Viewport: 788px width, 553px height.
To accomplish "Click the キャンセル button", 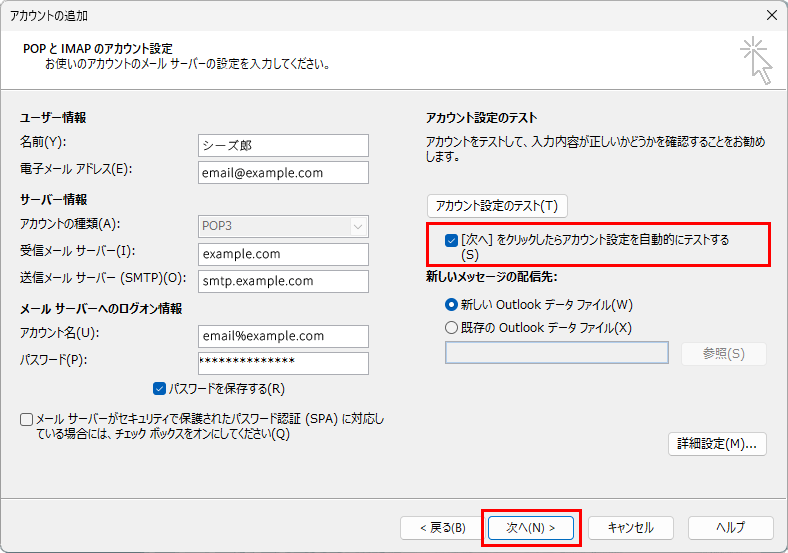I will [x=630, y=527].
